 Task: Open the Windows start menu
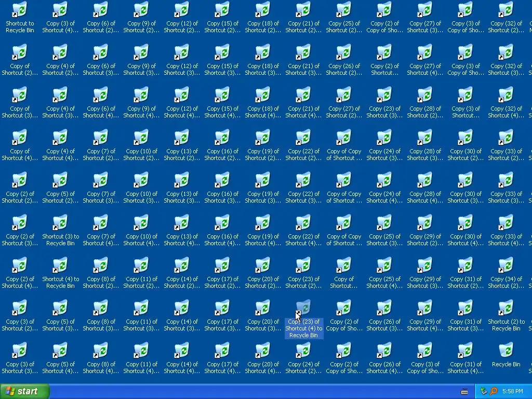pyautogui.click(x=25, y=391)
